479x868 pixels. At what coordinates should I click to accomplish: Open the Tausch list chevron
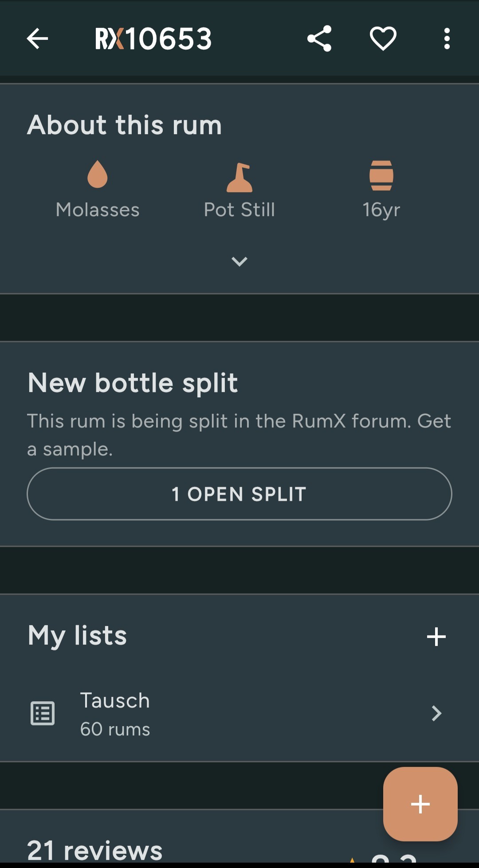pos(436,713)
